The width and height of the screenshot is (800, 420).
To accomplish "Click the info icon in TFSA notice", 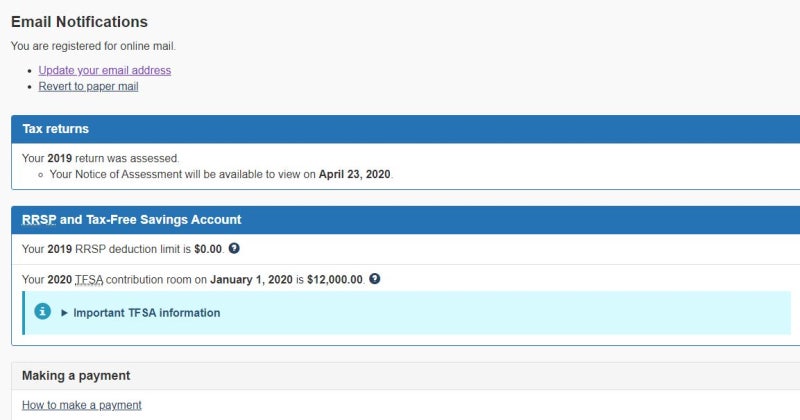I will coord(42,311).
